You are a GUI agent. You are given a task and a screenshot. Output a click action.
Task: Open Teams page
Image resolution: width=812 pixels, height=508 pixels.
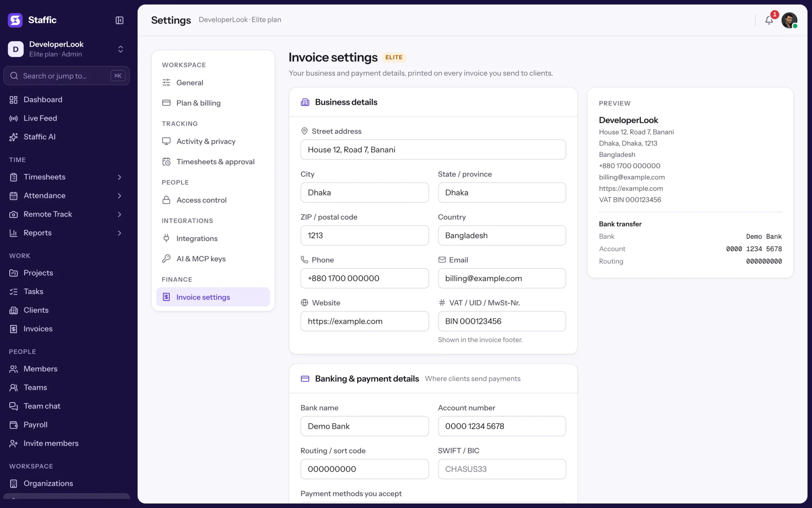coord(67,387)
